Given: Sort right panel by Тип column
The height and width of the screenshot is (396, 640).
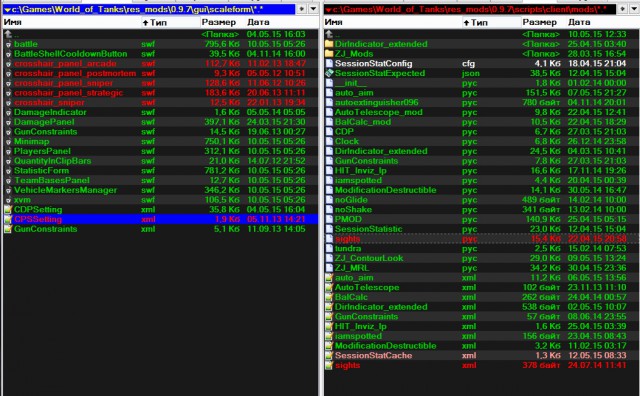Looking at the screenshot, I should [491, 22].
